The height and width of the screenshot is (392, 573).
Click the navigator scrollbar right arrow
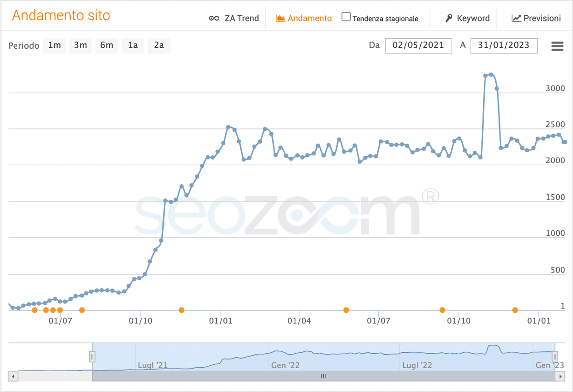[x=559, y=376]
